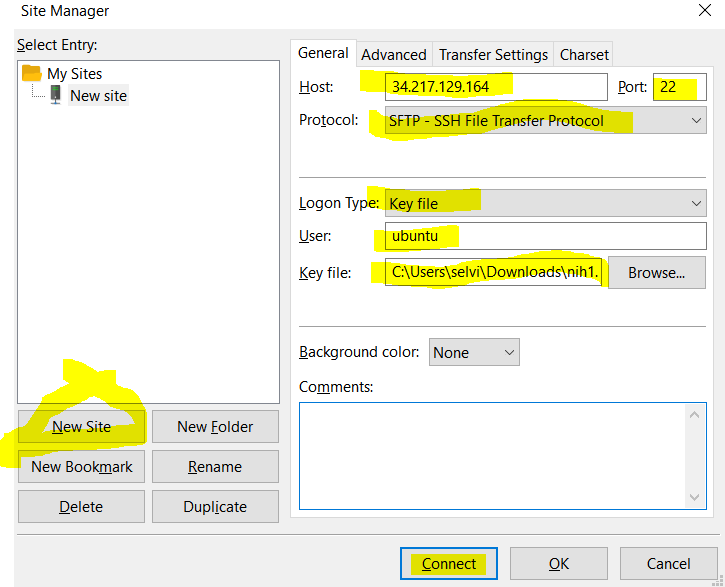Click the OK button

(x=559, y=563)
